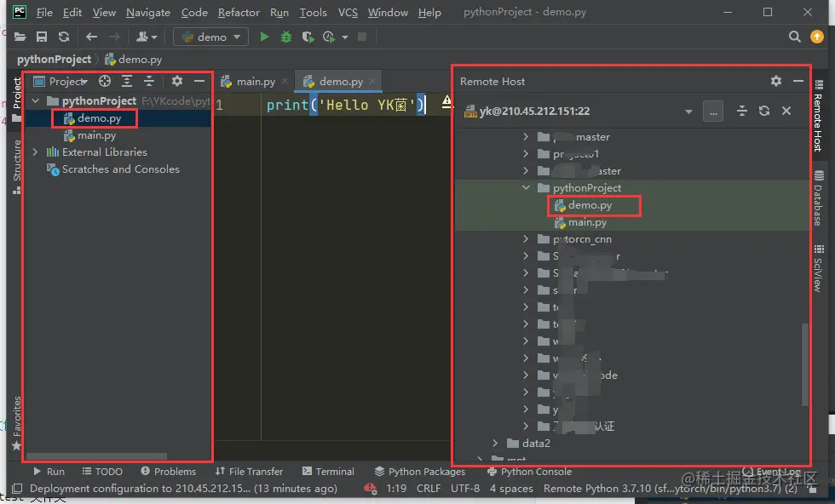835x504 pixels.
Task: Refresh the Remote Host tree
Action: (x=764, y=111)
